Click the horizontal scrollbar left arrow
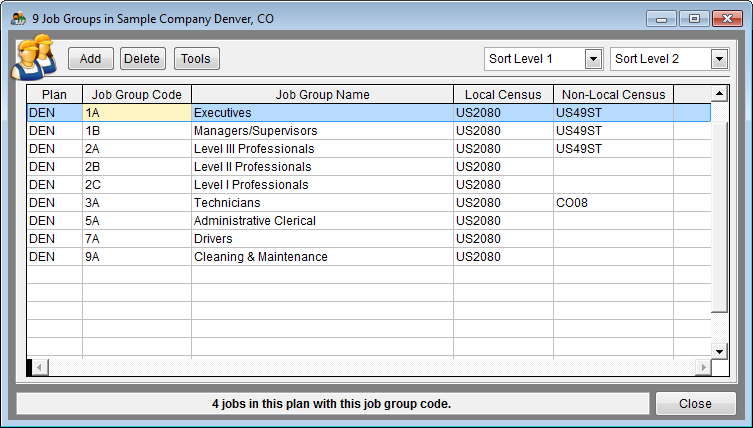This screenshot has height=428, width=753. (39, 367)
